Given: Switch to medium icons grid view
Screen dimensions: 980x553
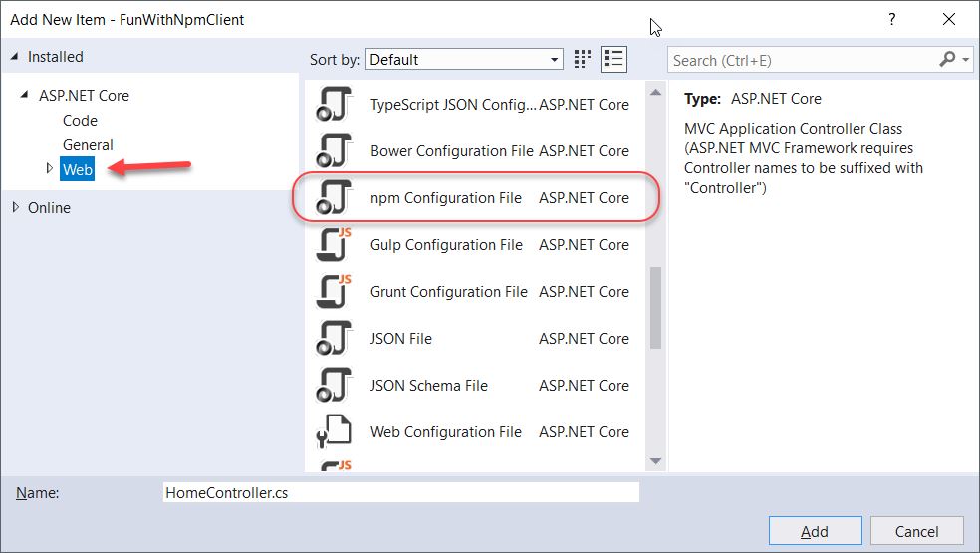Looking at the screenshot, I should [x=584, y=59].
